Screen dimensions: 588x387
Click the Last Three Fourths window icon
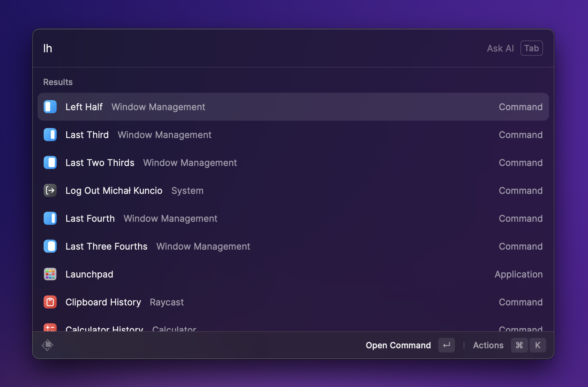(x=50, y=246)
